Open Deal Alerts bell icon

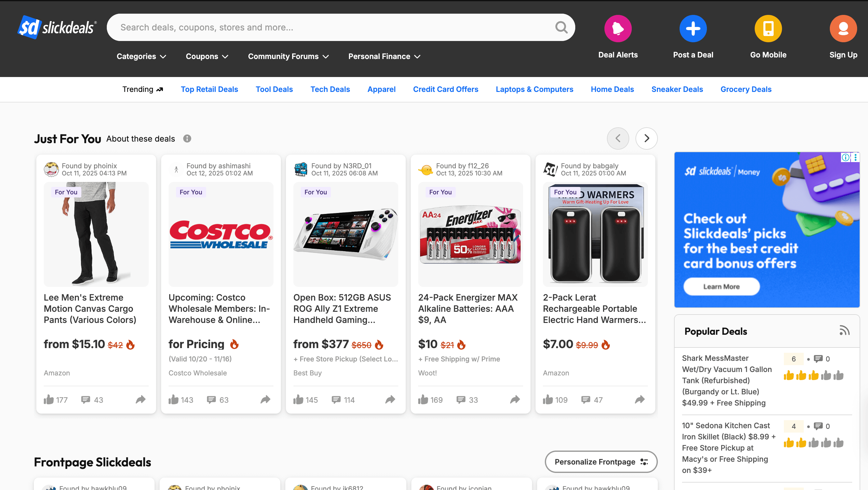click(x=618, y=28)
